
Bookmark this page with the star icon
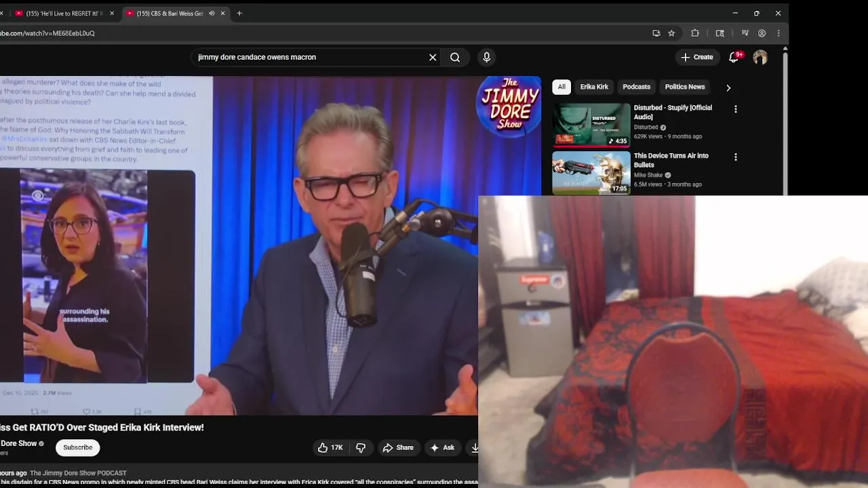671,33
